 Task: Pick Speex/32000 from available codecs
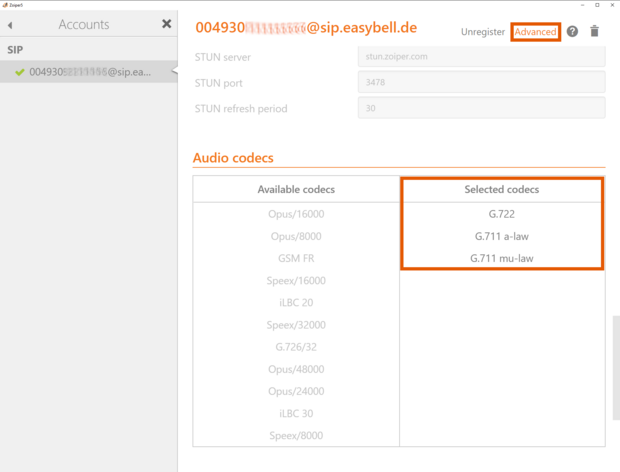pyautogui.click(x=297, y=325)
